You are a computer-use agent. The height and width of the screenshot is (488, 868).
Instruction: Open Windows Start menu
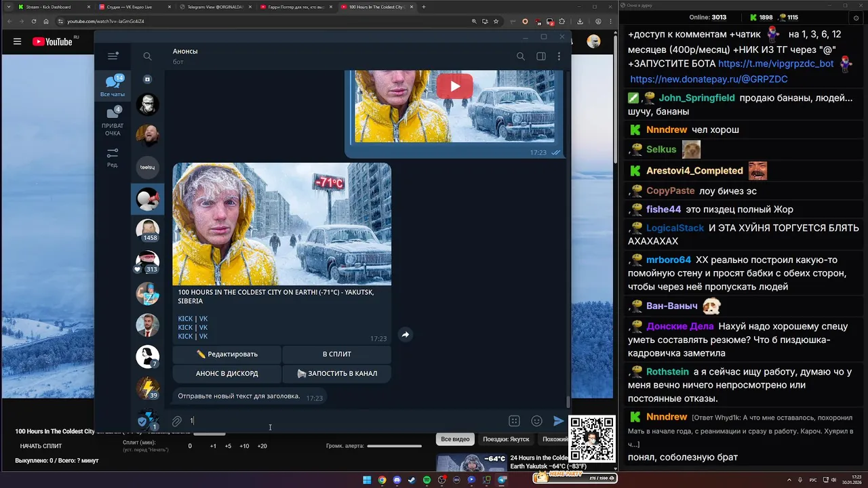(x=367, y=480)
